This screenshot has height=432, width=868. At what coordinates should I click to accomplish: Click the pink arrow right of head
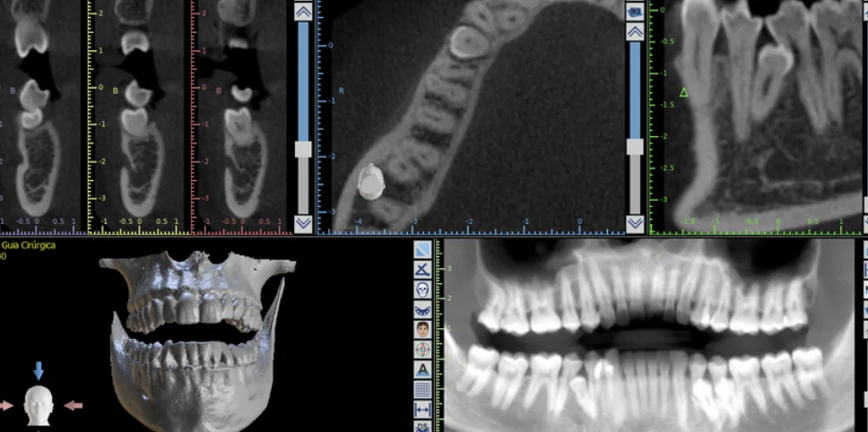click(73, 405)
